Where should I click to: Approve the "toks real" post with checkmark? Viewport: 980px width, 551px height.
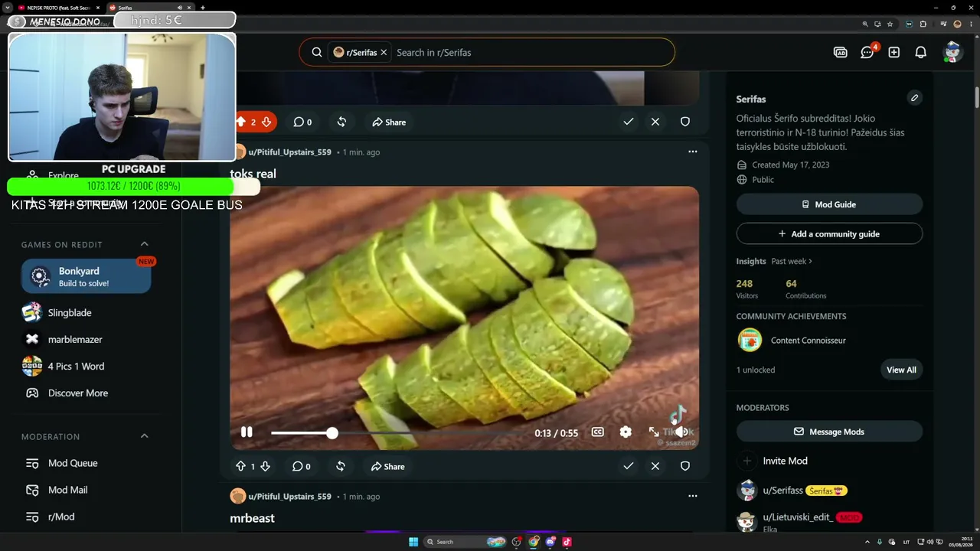coord(629,466)
